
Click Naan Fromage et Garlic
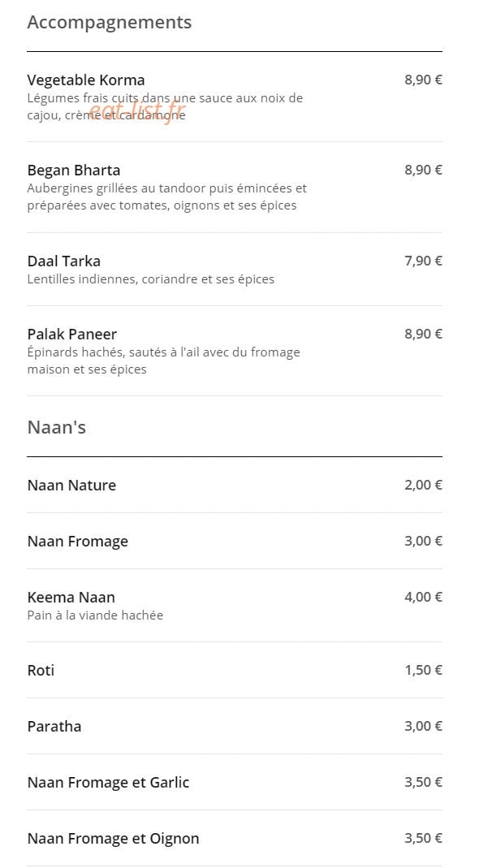click(108, 782)
